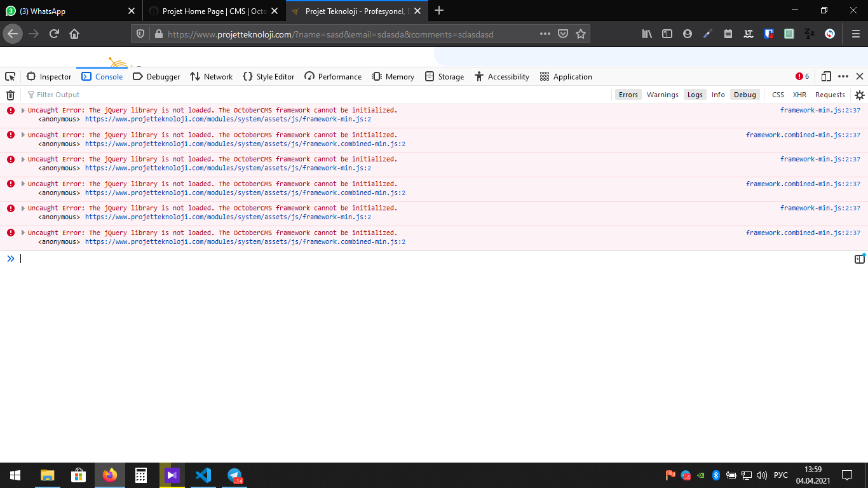Viewport: 868px width, 488px height.
Task: Open the Application panel
Action: (x=566, y=76)
